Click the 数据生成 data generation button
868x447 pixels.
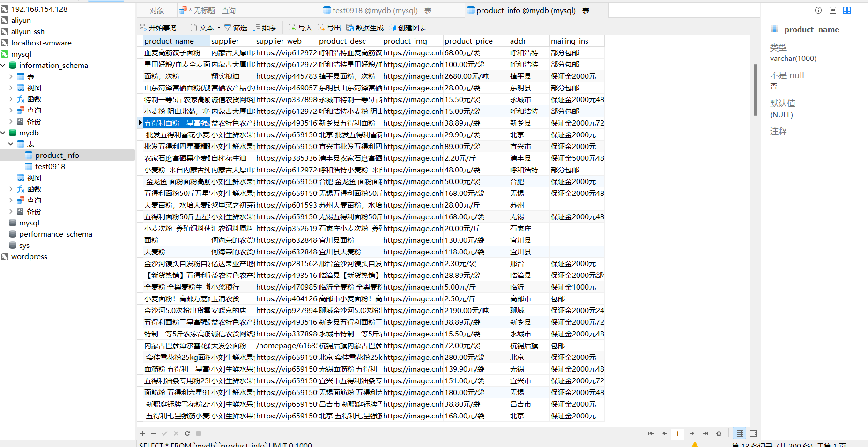(x=365, y=28)
